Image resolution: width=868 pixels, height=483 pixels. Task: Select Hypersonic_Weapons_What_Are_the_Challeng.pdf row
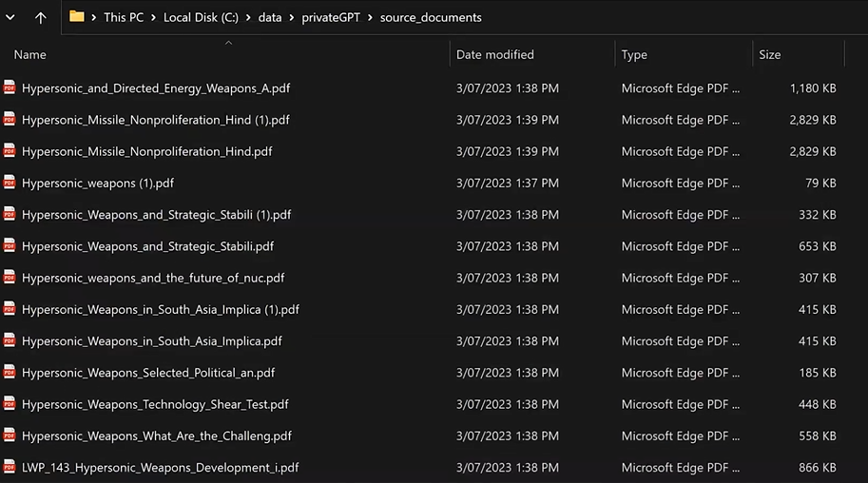coord(157,435)
